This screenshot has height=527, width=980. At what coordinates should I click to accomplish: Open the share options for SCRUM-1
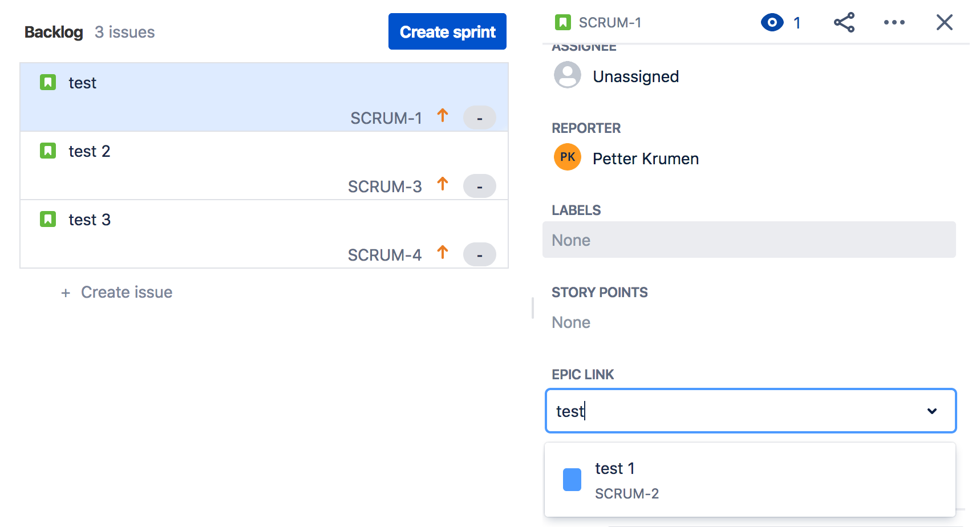(x=844, y=22)
